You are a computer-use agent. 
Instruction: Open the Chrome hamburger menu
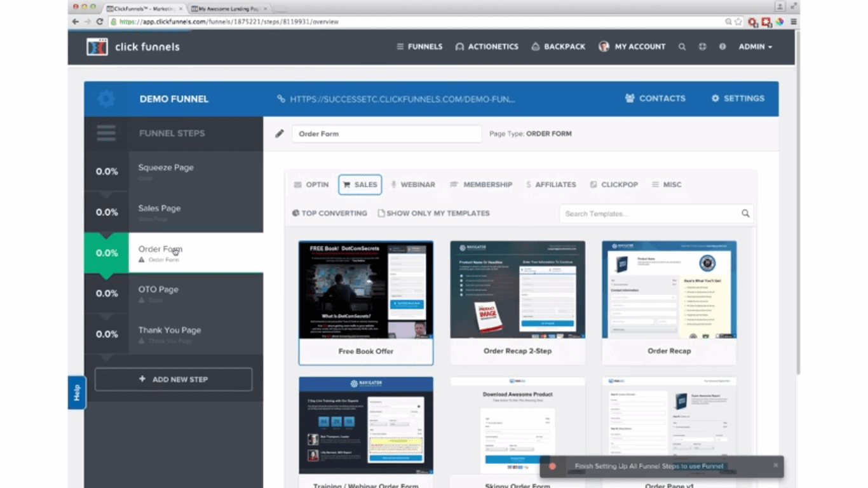pyautogui.click(x=794, y=22)
